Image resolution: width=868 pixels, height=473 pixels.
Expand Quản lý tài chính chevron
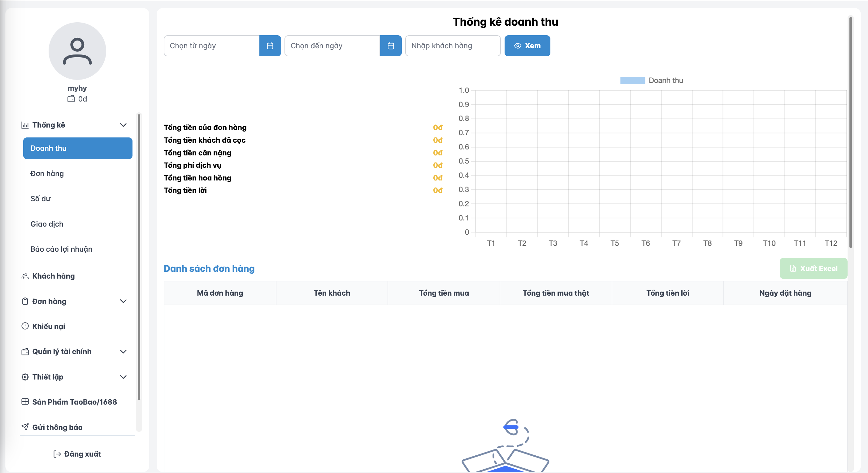coord(123,351)
